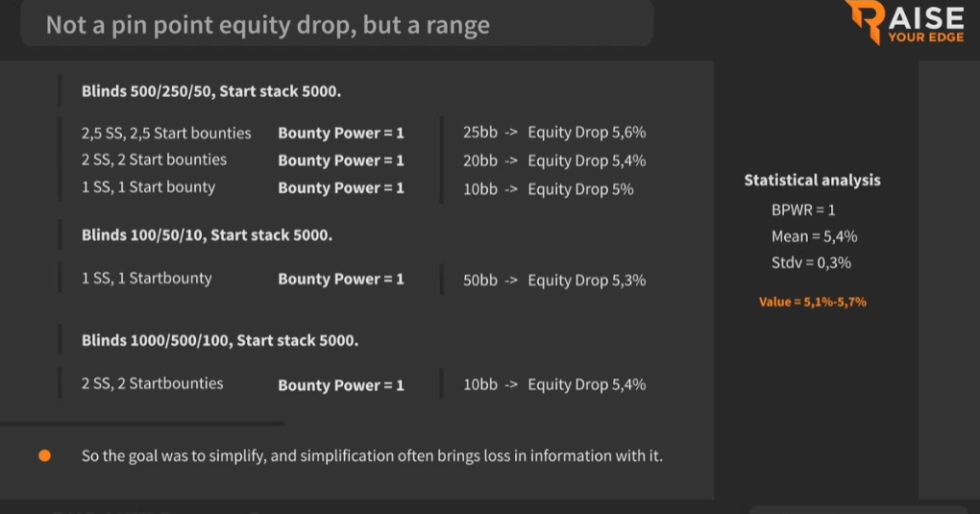980x514 pixels.
Task: Select the slide title 'Not a pin point equity drop'
Action: (x=267, y=25)
